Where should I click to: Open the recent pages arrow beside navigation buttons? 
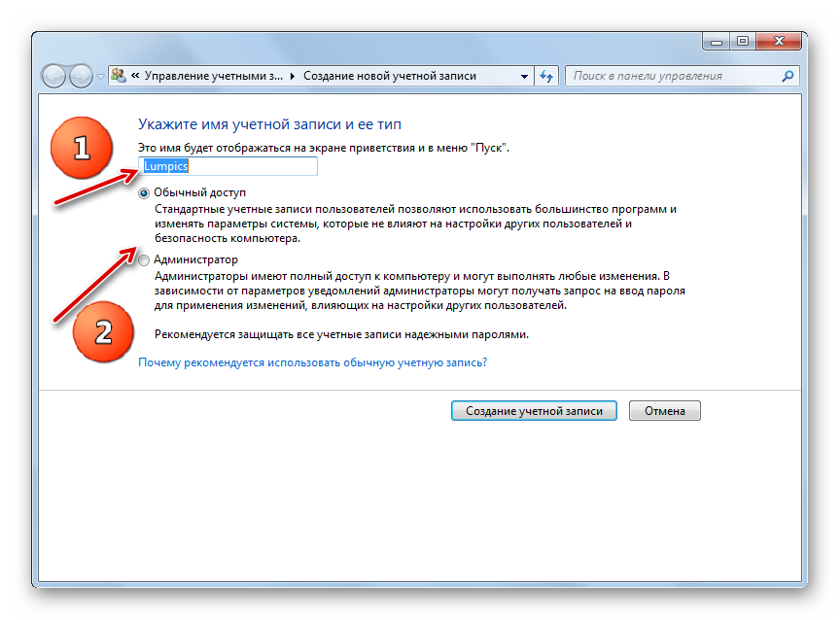[100, 77]
